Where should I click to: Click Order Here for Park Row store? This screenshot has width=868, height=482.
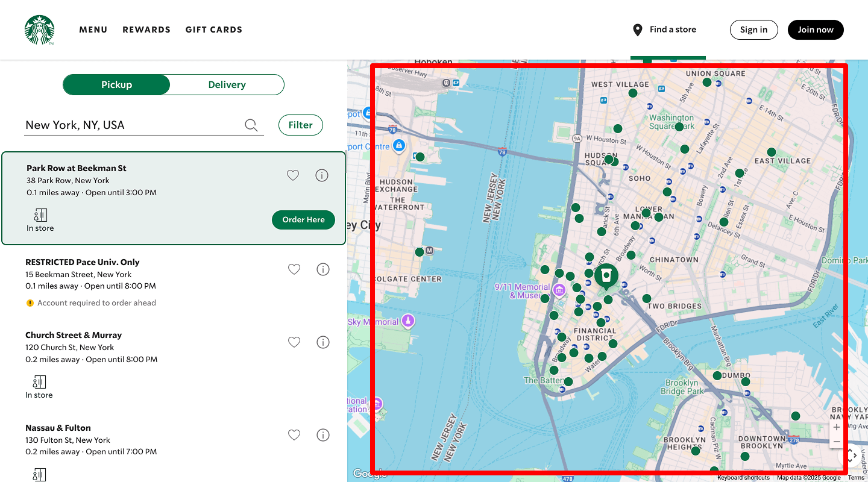pos(303,219)
